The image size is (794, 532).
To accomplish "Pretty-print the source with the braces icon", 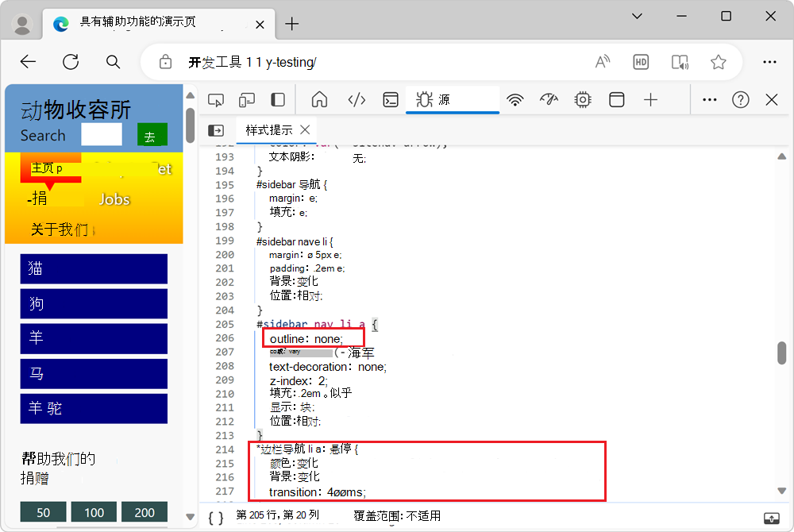I will (x=214, y=517).
